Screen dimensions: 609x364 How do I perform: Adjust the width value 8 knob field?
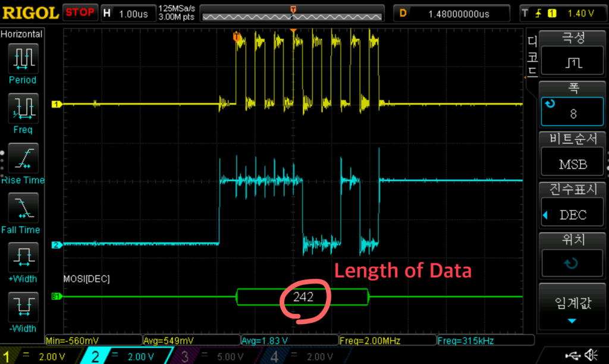coord(573,111)
